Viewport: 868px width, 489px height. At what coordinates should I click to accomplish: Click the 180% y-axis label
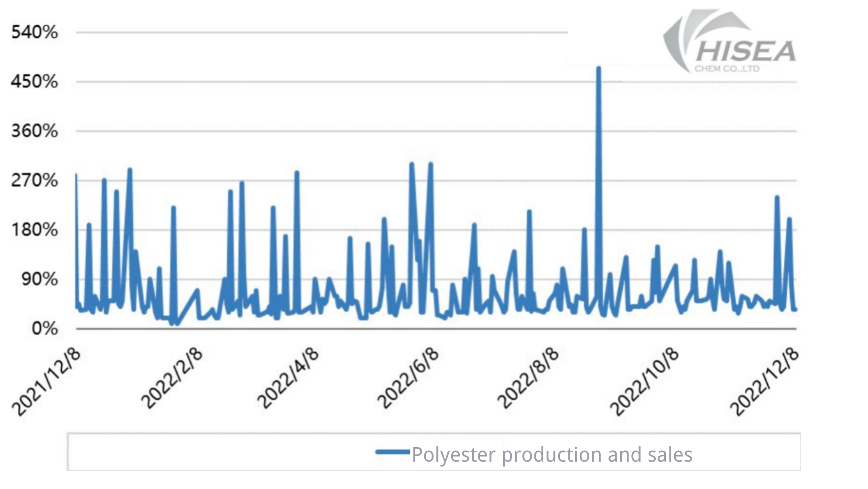[x=35, y=230]
